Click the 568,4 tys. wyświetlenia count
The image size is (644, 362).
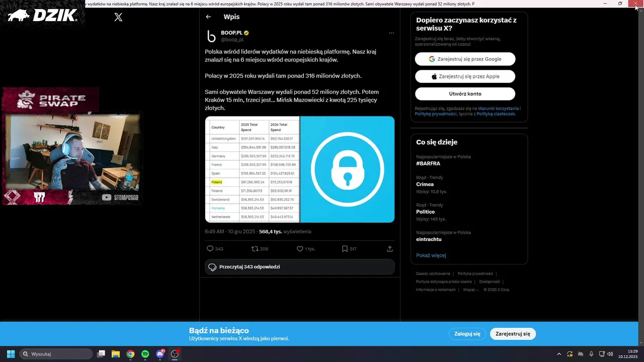coord(285,232)
